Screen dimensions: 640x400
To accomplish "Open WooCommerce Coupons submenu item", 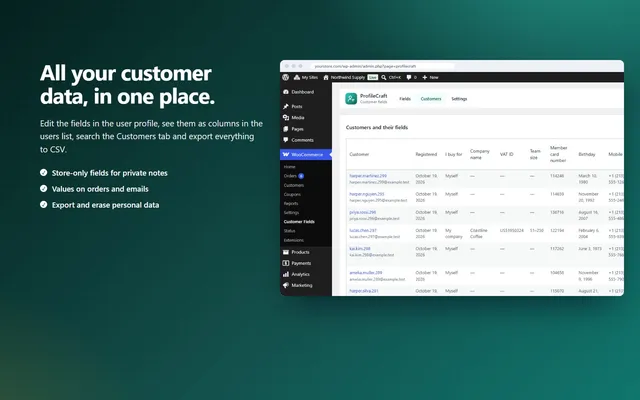I will [292, 194].
